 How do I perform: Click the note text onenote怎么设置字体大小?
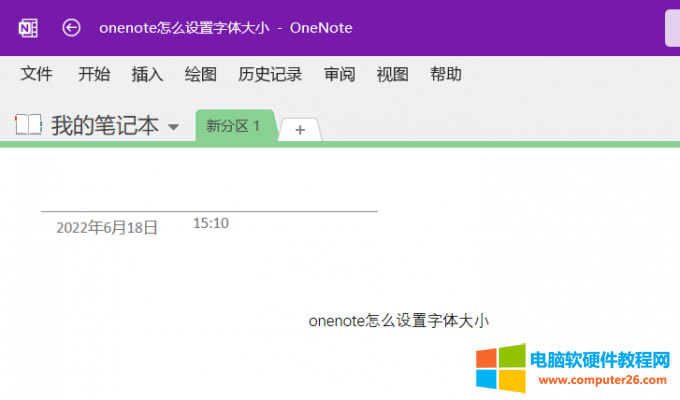click(x=398, y=321)
